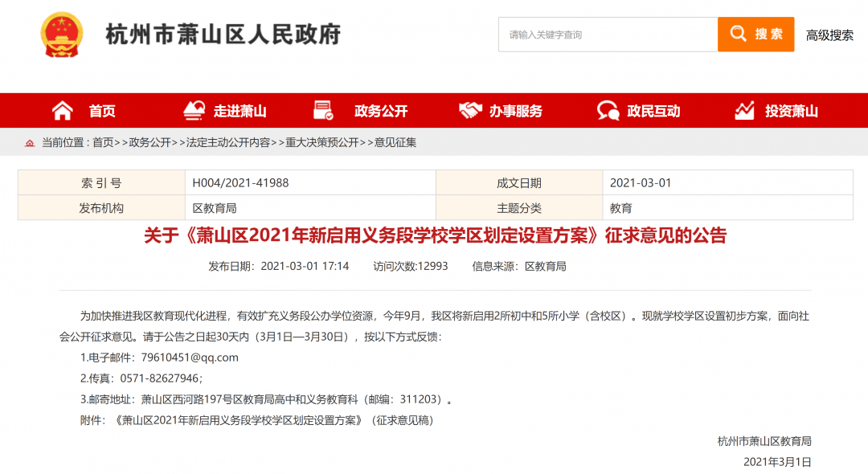Open the 首页 navigation menu item
868x474 pixels.
102,111
